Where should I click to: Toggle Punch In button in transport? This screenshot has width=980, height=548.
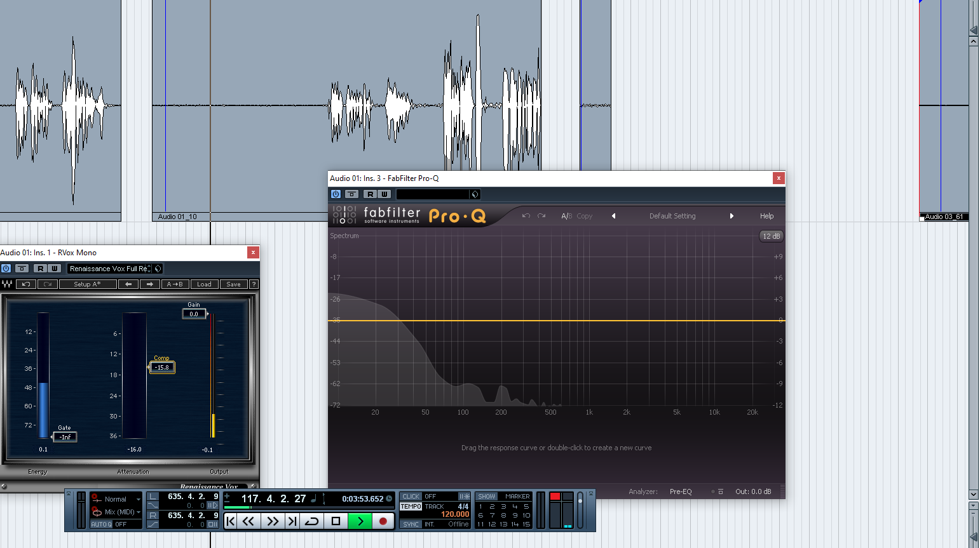[153, 505]
